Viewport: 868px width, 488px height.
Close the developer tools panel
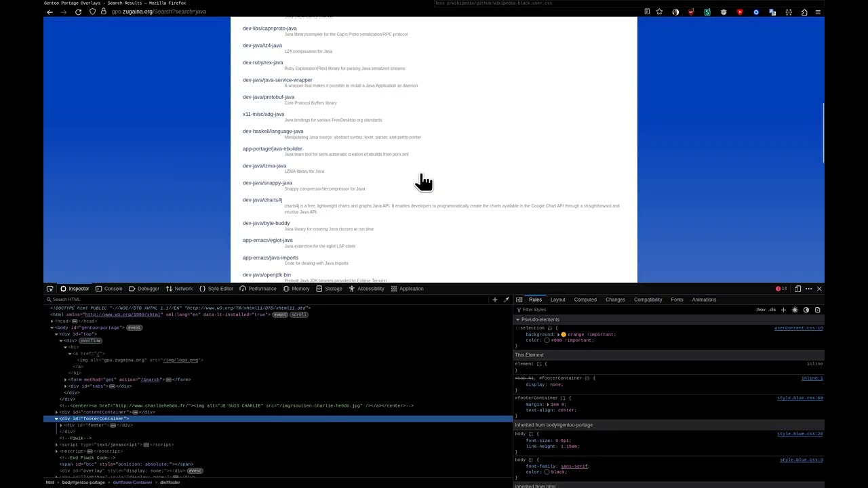pyautogui.click(x=819, y=289)
